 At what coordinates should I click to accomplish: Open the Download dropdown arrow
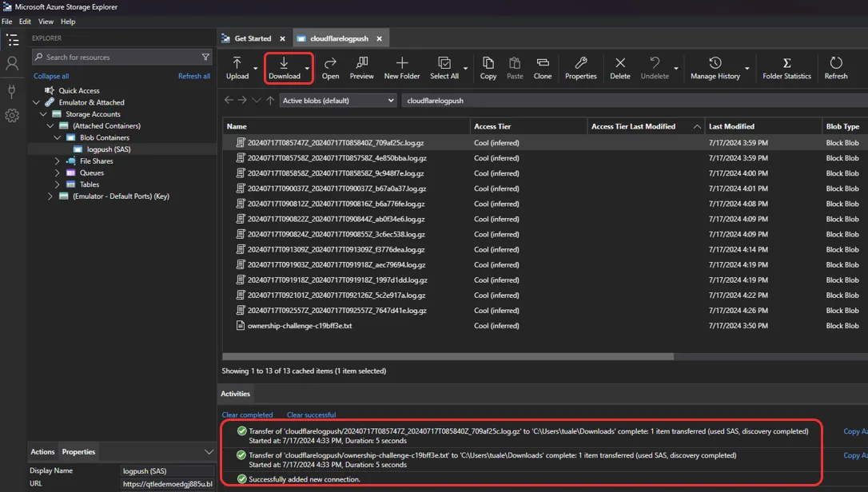(x=307, y=69)
